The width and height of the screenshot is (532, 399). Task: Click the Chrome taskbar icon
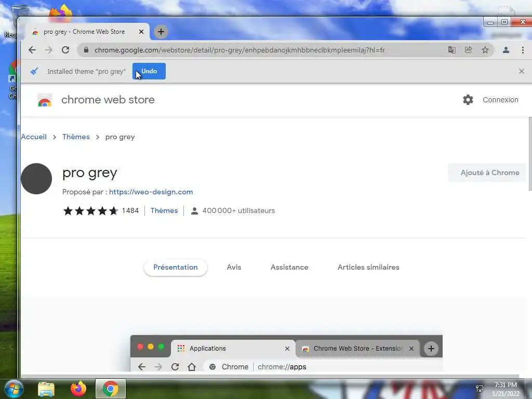click(111, 389)
